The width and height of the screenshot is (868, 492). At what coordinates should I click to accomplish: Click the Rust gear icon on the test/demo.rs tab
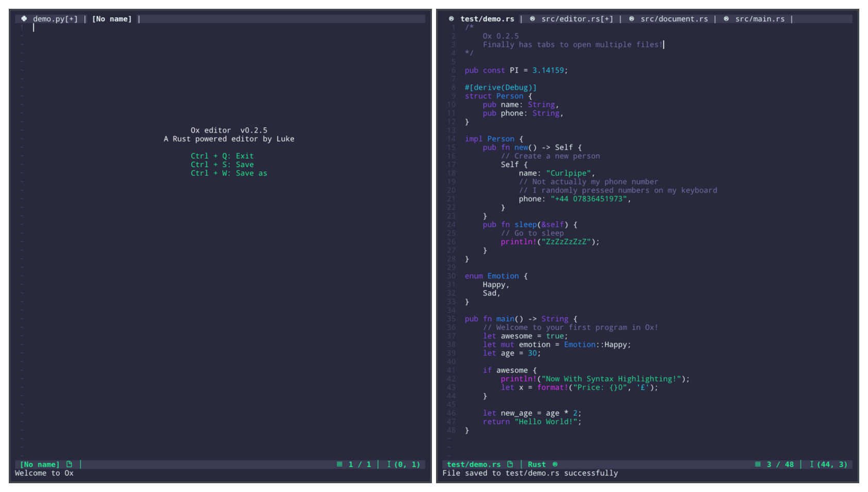click(452, 19)
